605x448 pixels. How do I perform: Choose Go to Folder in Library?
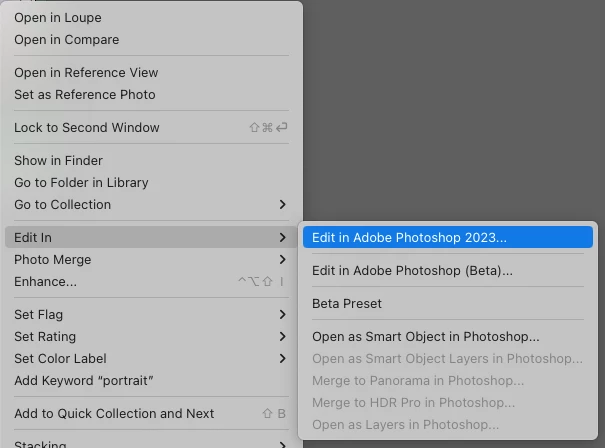151,183
